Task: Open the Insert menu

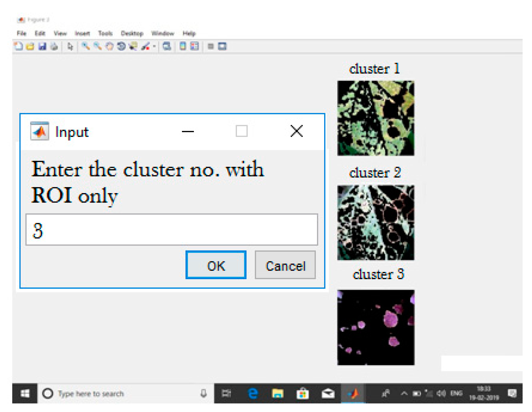Action: (82, 33)
